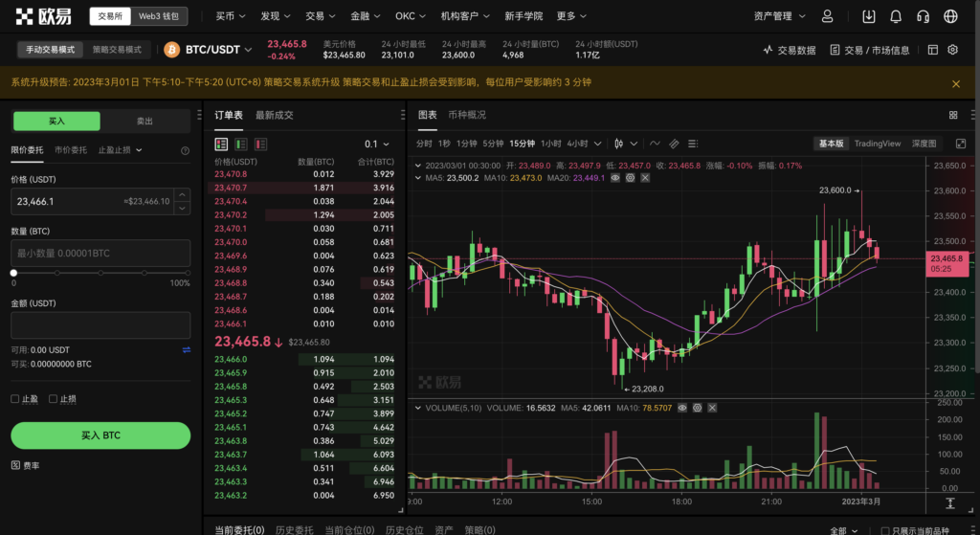
Task: Click the BTC coin icon
Action: (172, 50)
